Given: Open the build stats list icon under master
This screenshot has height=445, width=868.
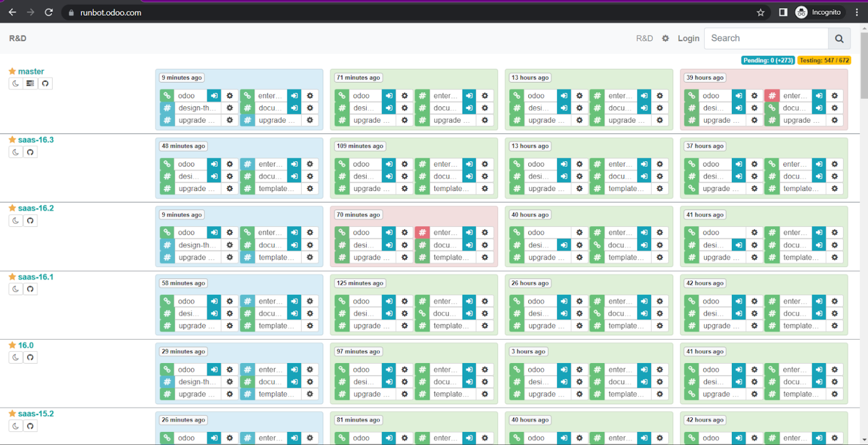Looking at the screenshot, I should [29, 83].
